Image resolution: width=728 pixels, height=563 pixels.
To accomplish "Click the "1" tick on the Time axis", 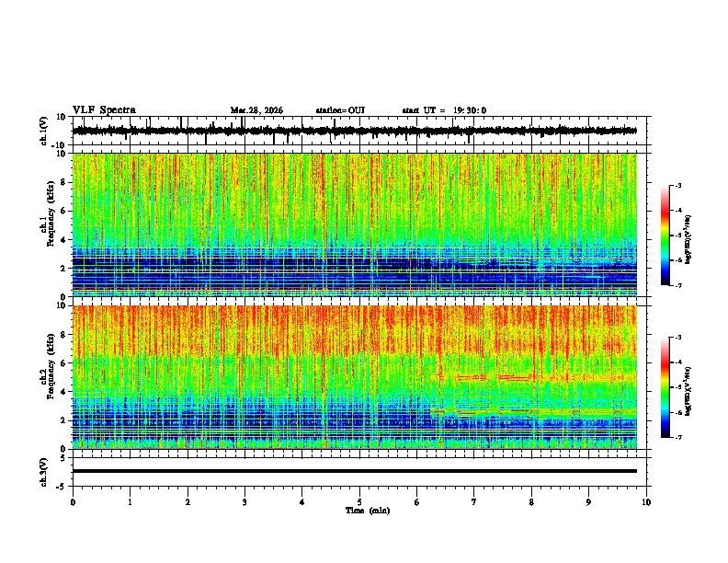I will 130,502.
